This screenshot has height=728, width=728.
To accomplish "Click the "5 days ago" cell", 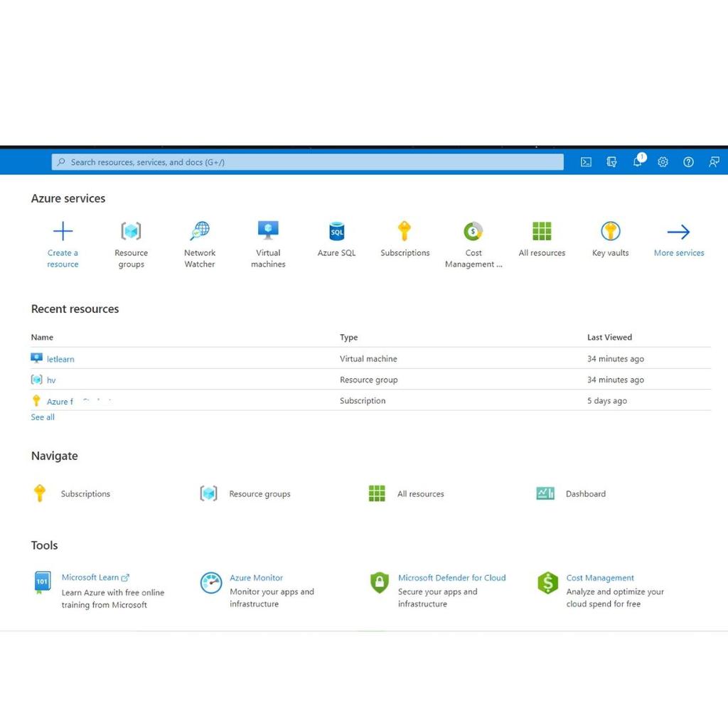I will click(x=607, y=401).
